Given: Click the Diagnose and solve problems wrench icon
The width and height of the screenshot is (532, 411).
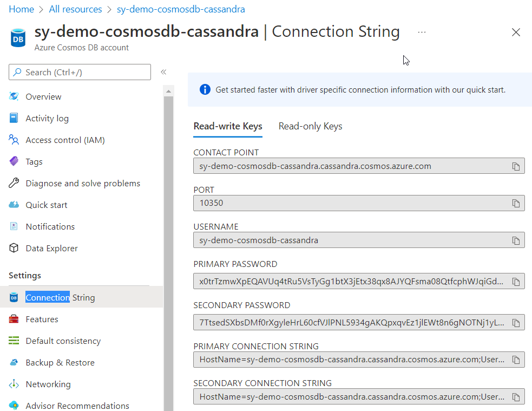Looking at the screenshot, I should [x=14, y=183].
